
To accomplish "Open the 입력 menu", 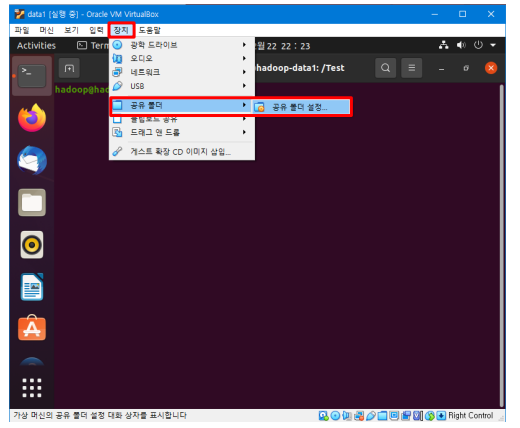I will pyautogui.click(x=96, y=30).
